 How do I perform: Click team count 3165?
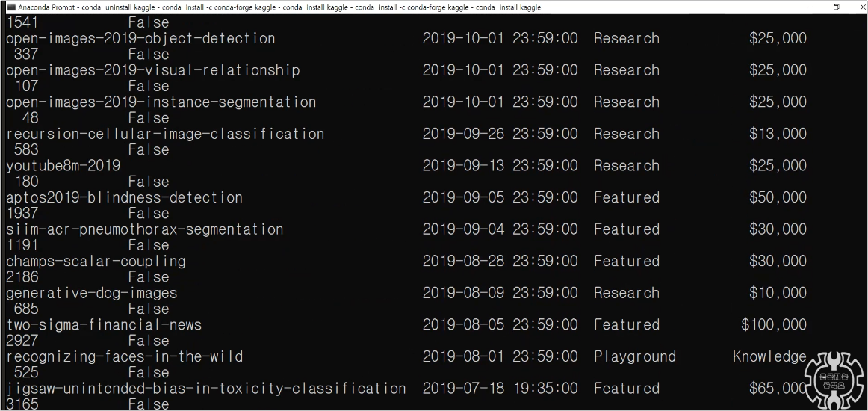[22, 404]
